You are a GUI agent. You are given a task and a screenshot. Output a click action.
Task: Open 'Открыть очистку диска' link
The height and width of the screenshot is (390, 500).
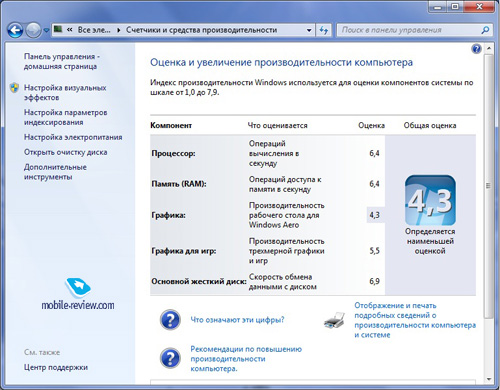pyautogui.click(x=65, y=152)
